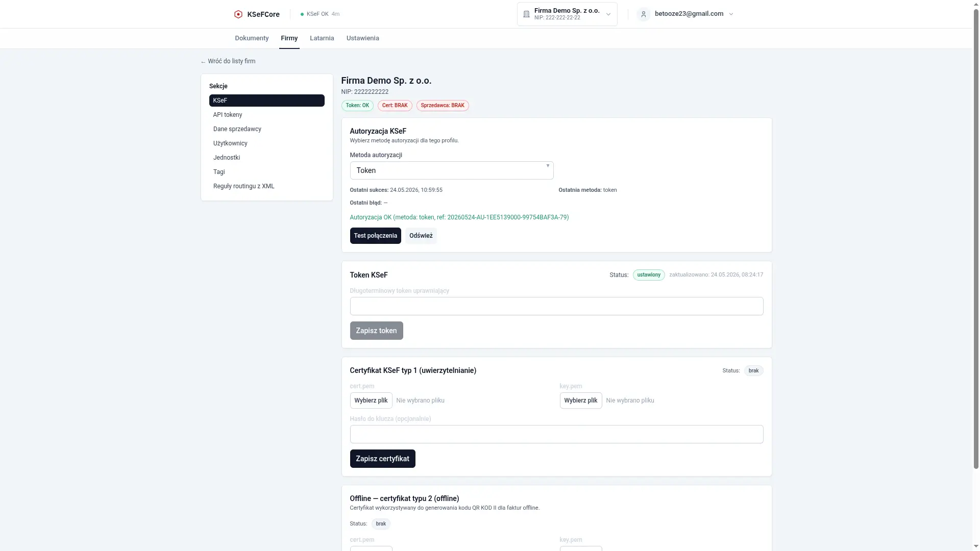This screenshot has width=980, height=551.
Task: Click the brak badge in Offline certificate section
Action: coord(381,524)
